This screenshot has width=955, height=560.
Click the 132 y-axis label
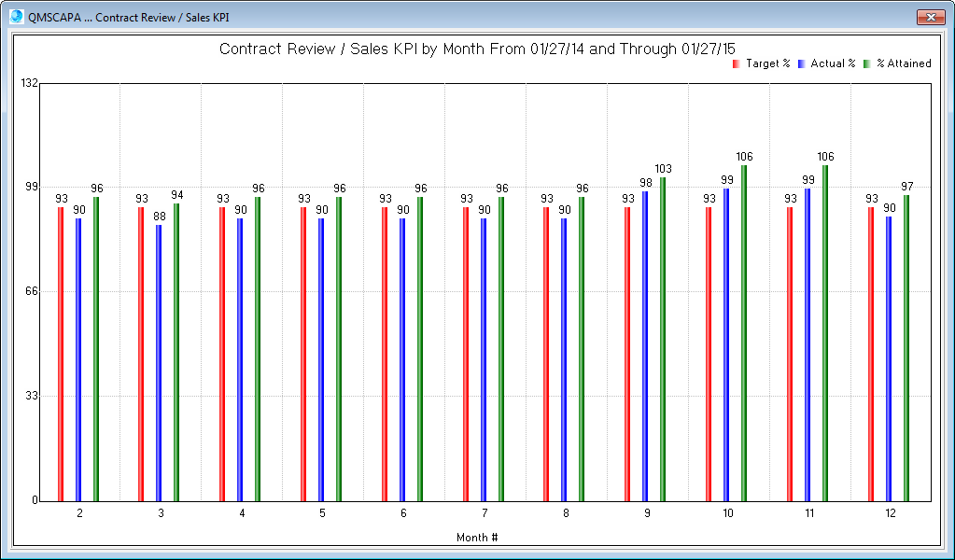click(x=29, y=83)
